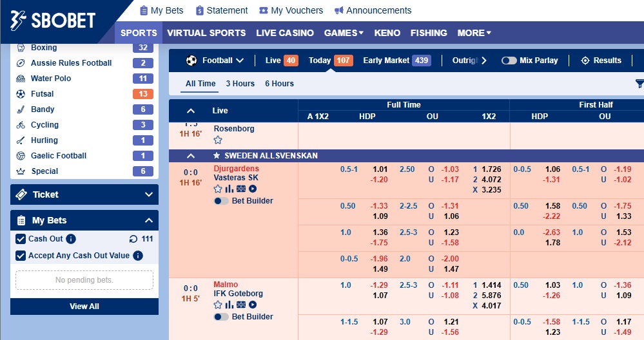Image resolution: width=644 pixels, height=340 pixels.
Task: Open Cash Out info icon
Action: (71, 239)
